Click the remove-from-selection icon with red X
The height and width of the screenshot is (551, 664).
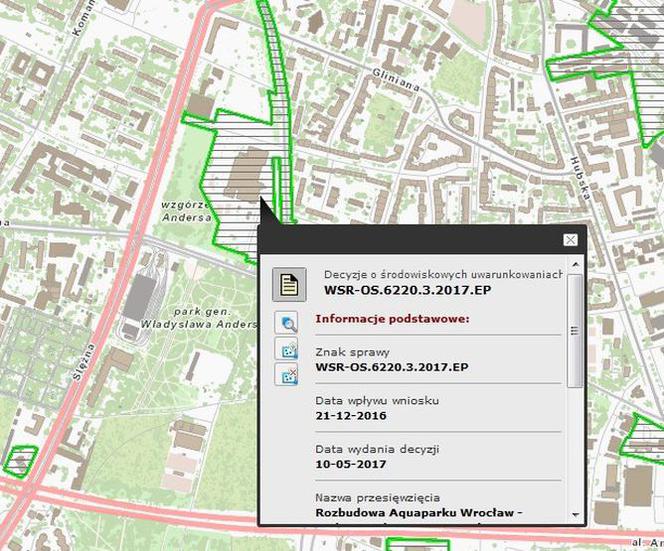[x=286, y=374]
